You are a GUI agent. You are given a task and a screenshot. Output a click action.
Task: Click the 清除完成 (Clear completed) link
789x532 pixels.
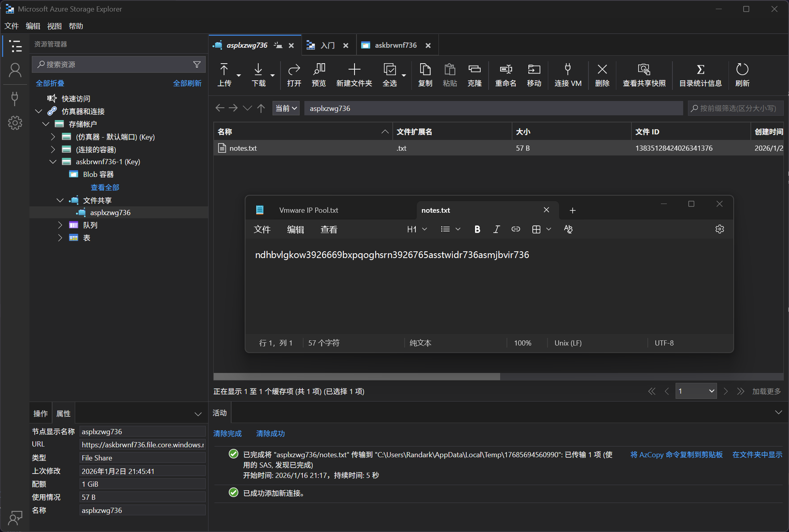coord(228,433)
